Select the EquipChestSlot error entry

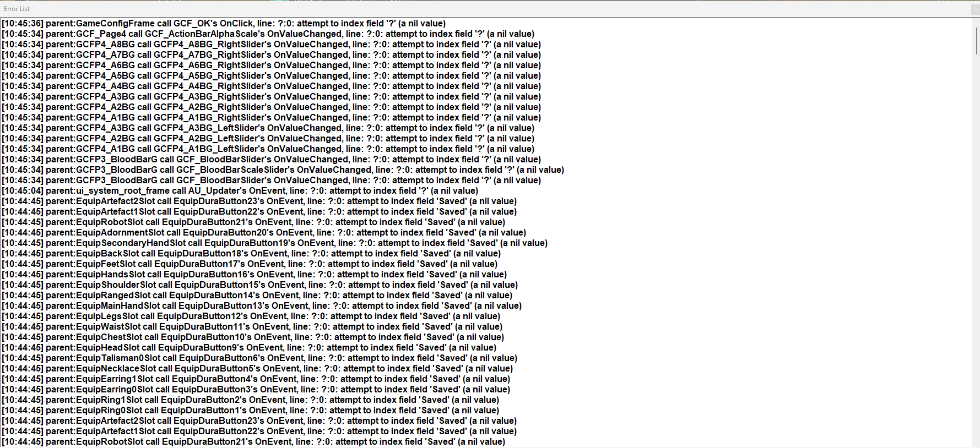tap(253, 337)
